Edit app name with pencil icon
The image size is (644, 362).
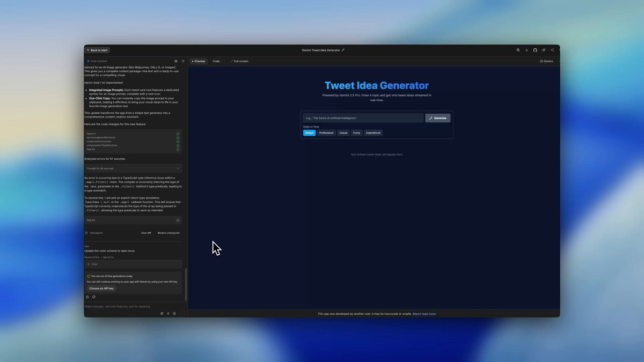(343, 50)
